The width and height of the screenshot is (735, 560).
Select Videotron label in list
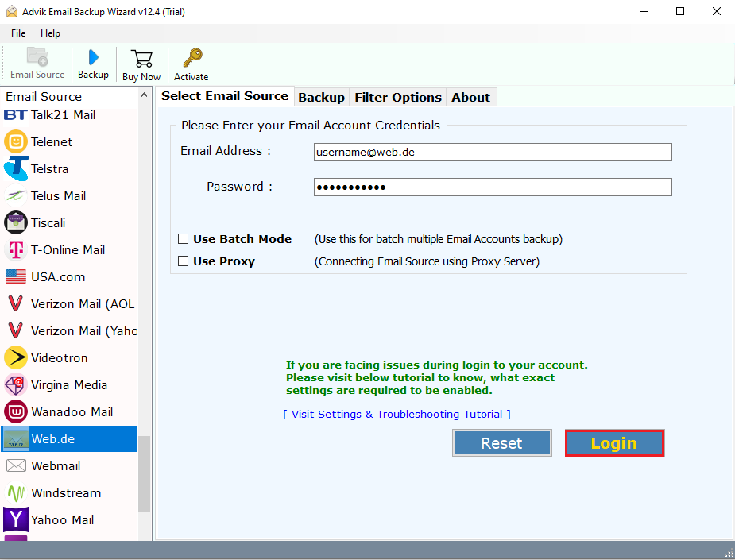tap(59, 358)
